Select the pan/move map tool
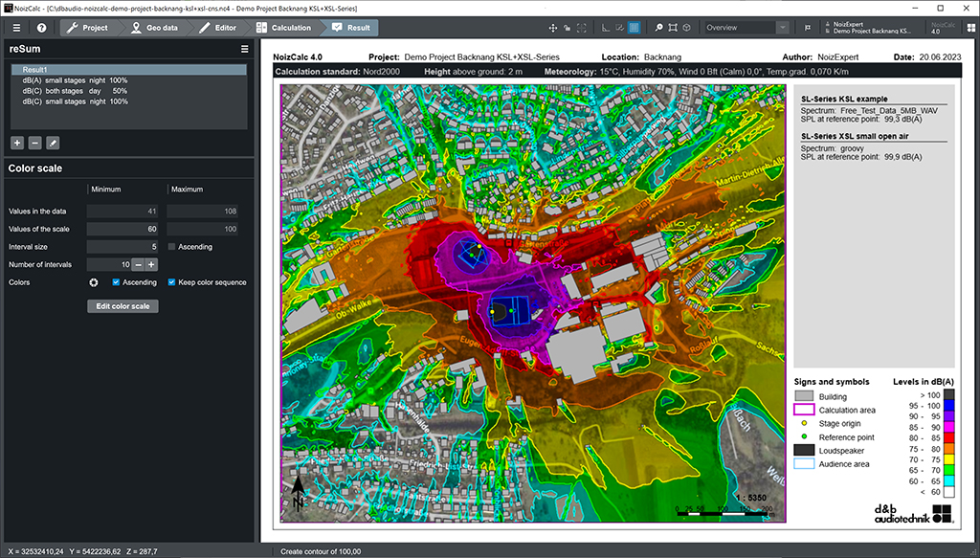This screenshot has height=558, width=980. [554, 28]
